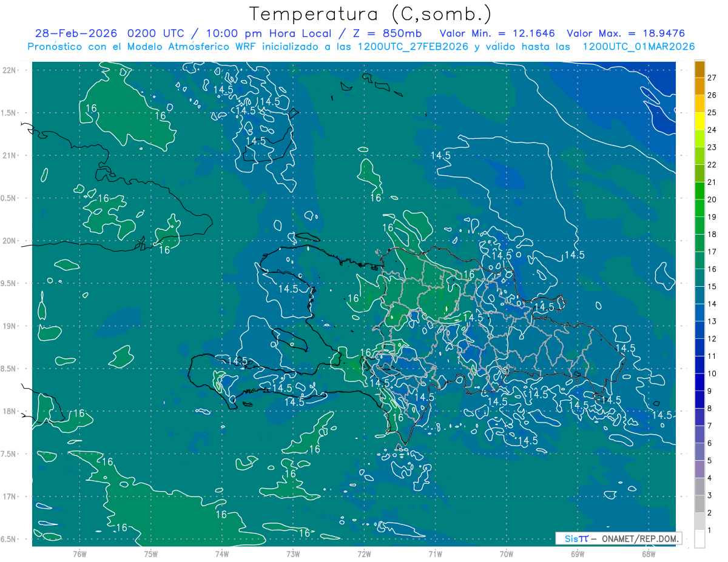Image resolution: width=728 pixels, height=562 pixels.
Task: Select the top brown swatch above 27
Action: coord(699,69)
